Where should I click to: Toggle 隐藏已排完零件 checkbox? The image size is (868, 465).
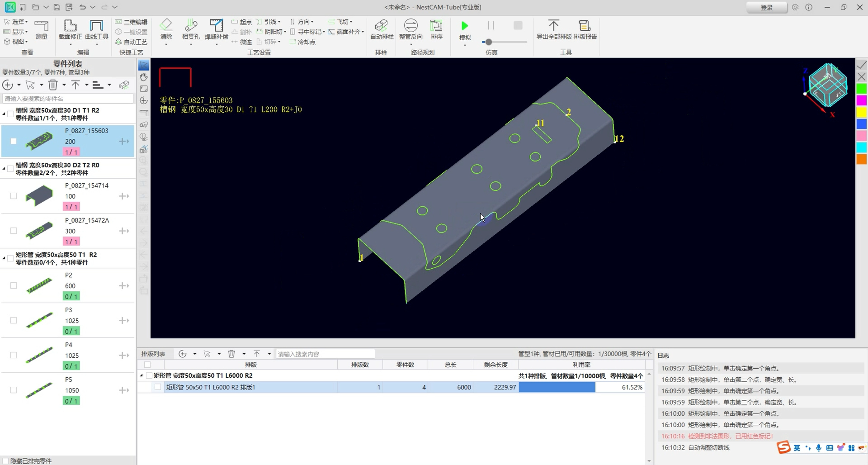[5, 461]
